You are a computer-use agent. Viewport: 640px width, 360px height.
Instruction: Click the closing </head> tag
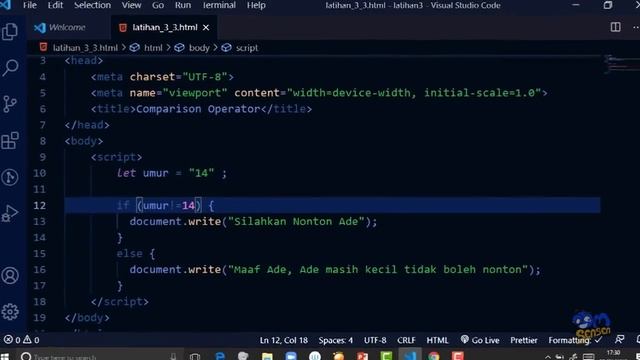point(87,125)
